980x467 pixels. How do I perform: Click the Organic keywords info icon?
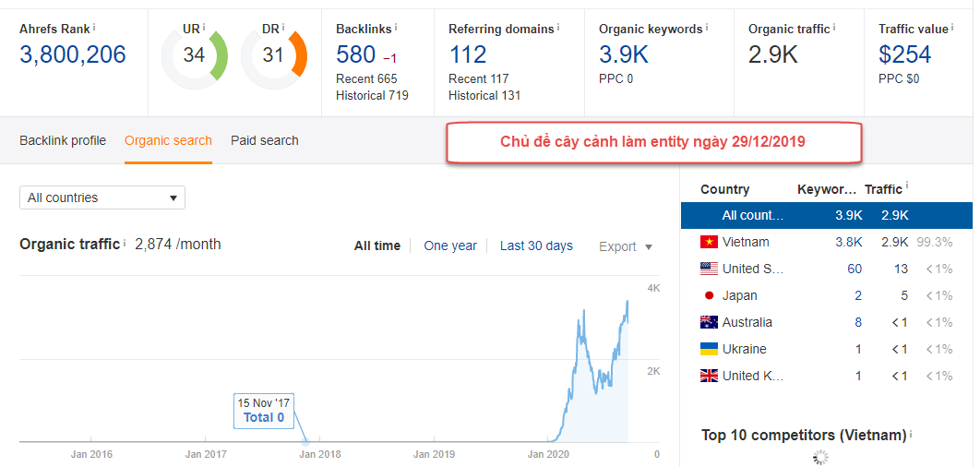tap(707, 27)
